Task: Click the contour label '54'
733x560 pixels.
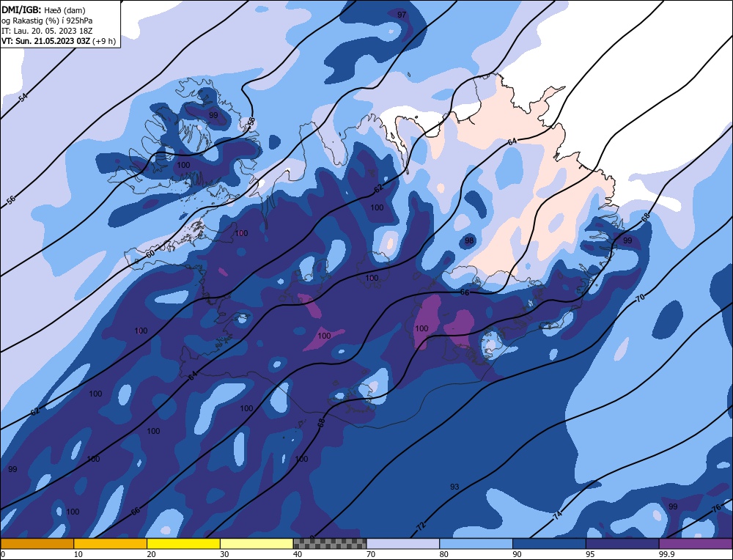Action: click(x=23, y=97)
